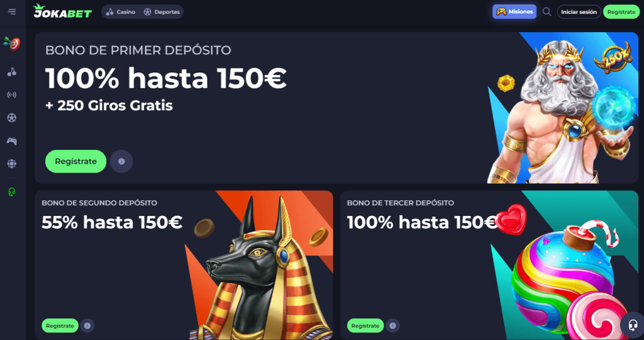Screen dimensions: 644x340
Task: Click the gamepad sidebar icon
Action: [x=12, y=141]
